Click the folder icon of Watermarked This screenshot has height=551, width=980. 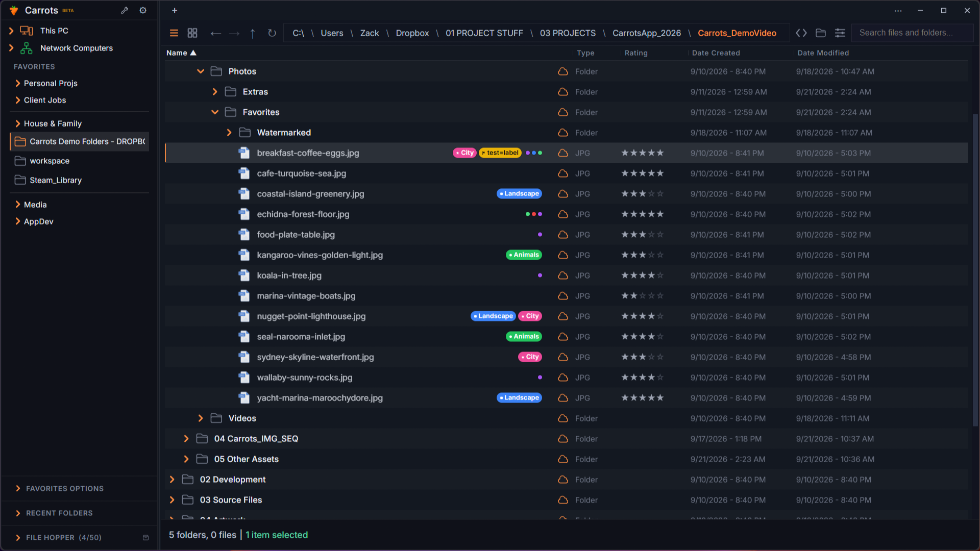pos(245,133)
